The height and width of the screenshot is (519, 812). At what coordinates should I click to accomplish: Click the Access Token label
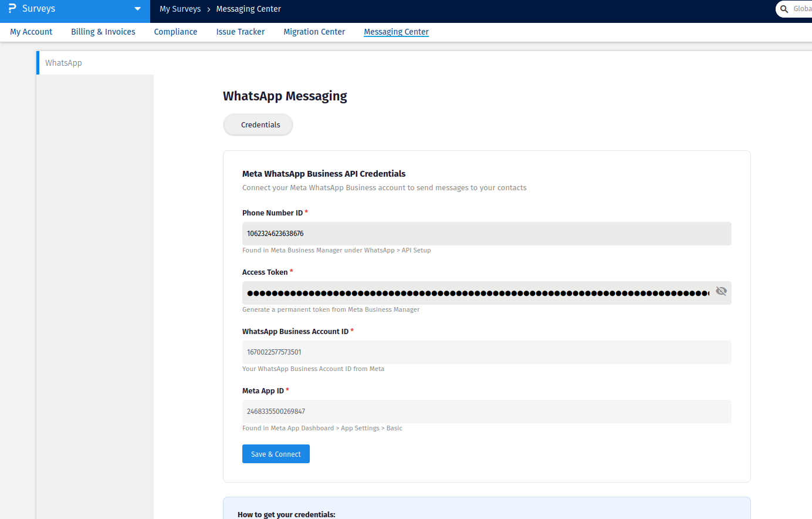click(265, 272)
